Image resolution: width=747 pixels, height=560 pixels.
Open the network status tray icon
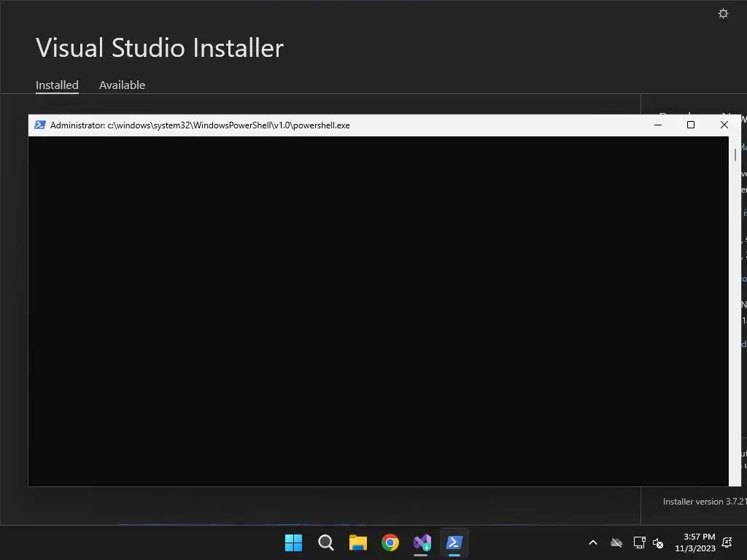(x=639, y=542)
